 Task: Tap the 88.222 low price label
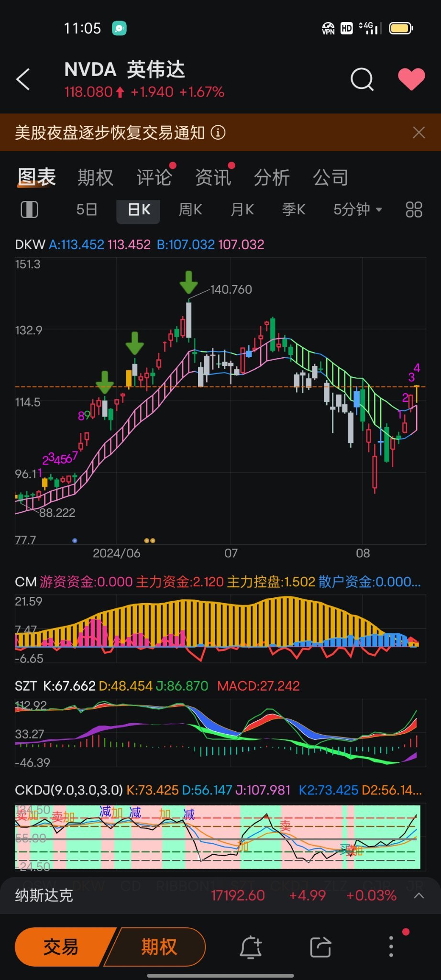tap(57, 513)
